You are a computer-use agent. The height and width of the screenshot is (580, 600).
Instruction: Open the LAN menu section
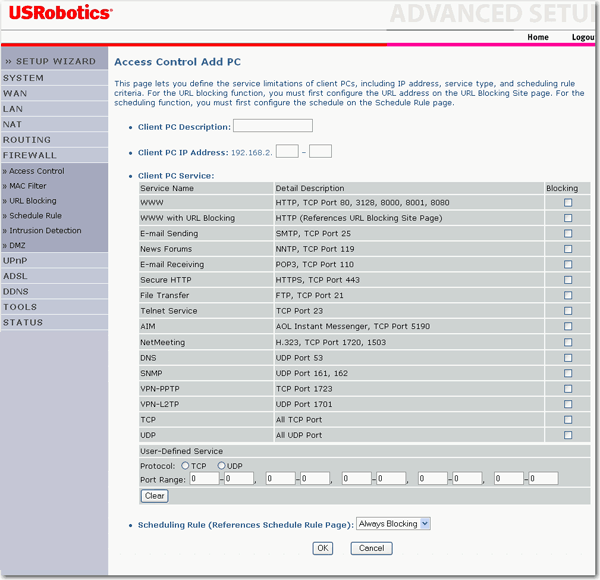pyautogui.click(x=55, y=109)
